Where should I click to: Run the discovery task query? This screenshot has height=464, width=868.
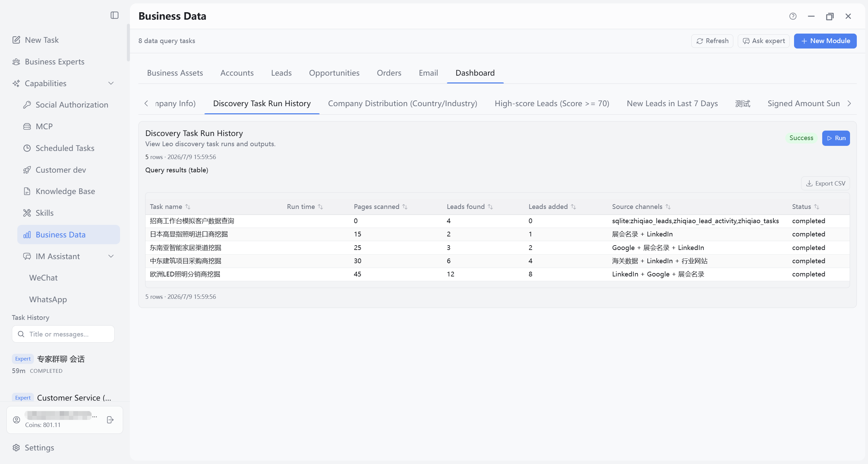point(836,138)
